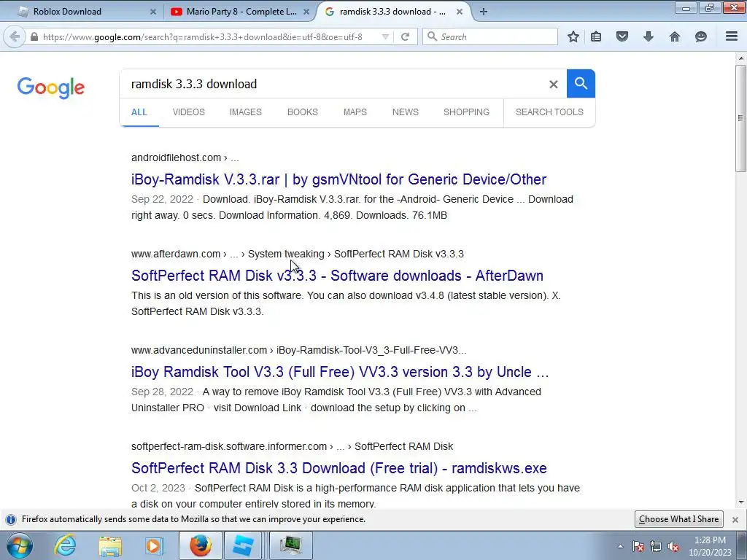Click the muted volume tray icon
Viewport: 747px width, 560px height.
click(x=673, y=546)
